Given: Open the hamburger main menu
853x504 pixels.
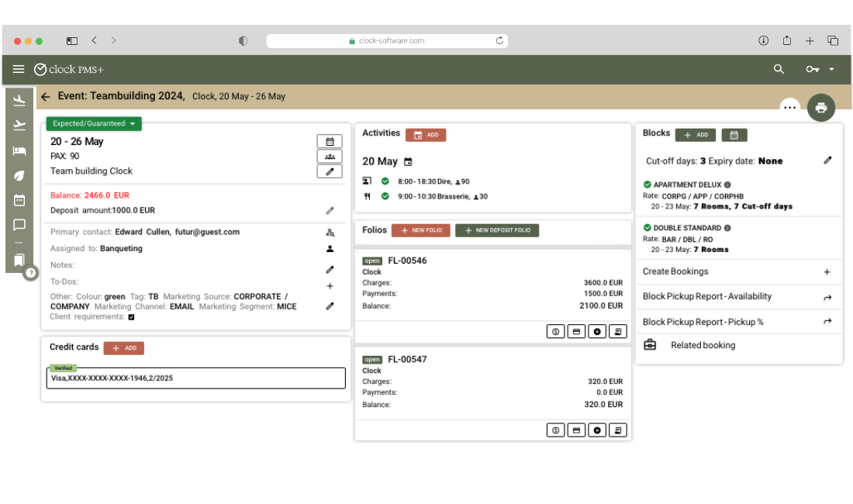Looking at the screenshot, I should coord(19,69).
